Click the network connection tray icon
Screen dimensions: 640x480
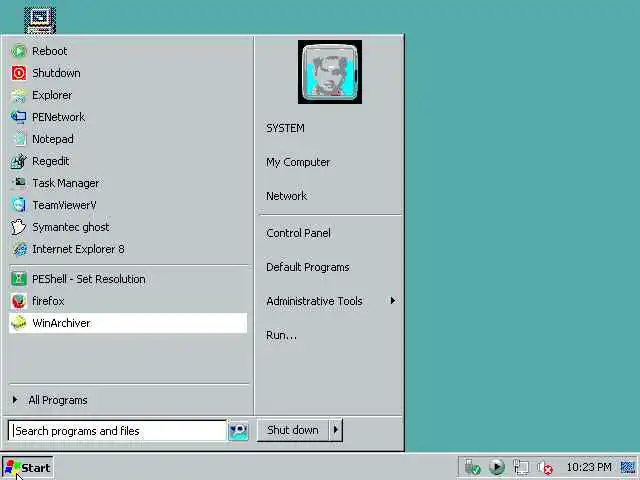coord(521,467)
